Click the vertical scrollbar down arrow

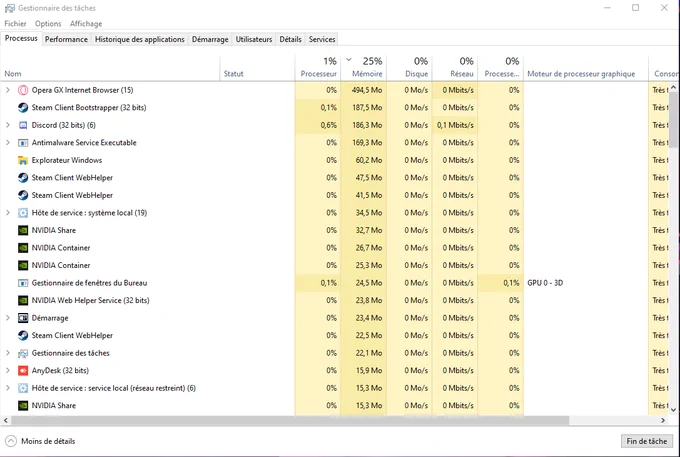click(673, 409)
